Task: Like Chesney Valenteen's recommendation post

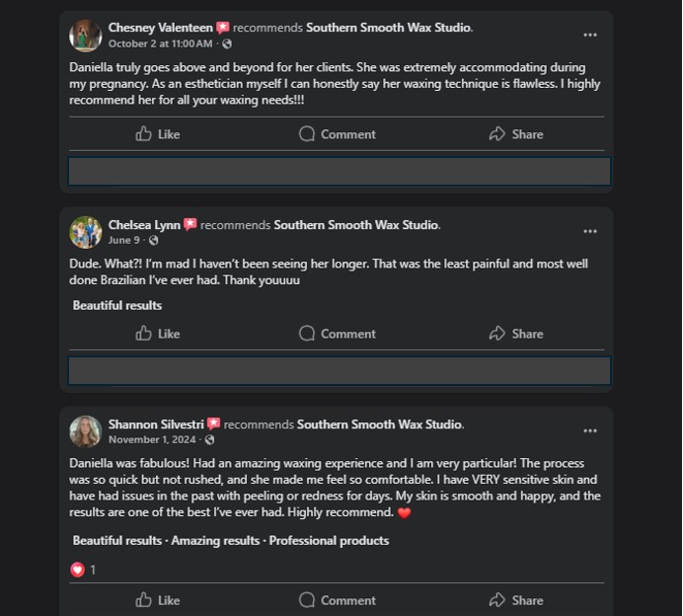Action: [x=158, y=134]
